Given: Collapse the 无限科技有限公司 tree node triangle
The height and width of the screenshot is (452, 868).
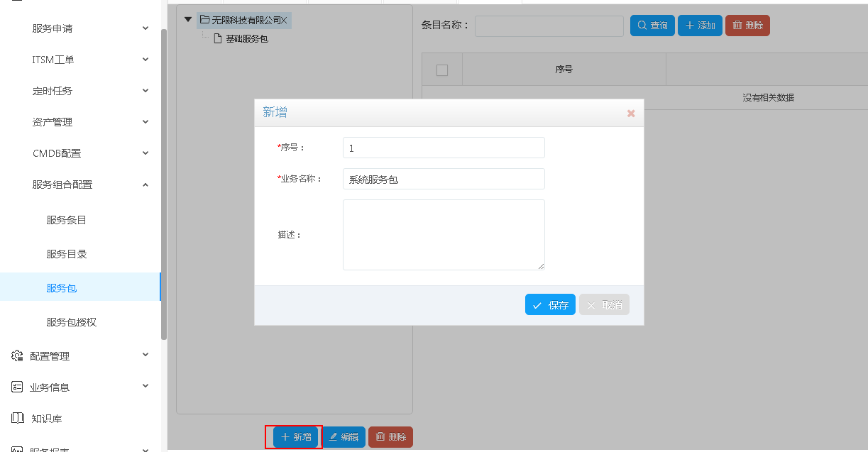Looking at the screenshot, I should [x=188, y=20].
